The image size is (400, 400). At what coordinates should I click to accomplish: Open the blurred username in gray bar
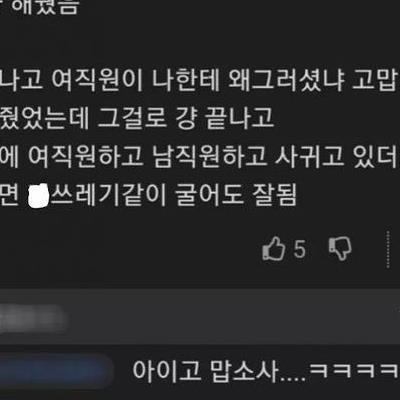coord(32,318)
